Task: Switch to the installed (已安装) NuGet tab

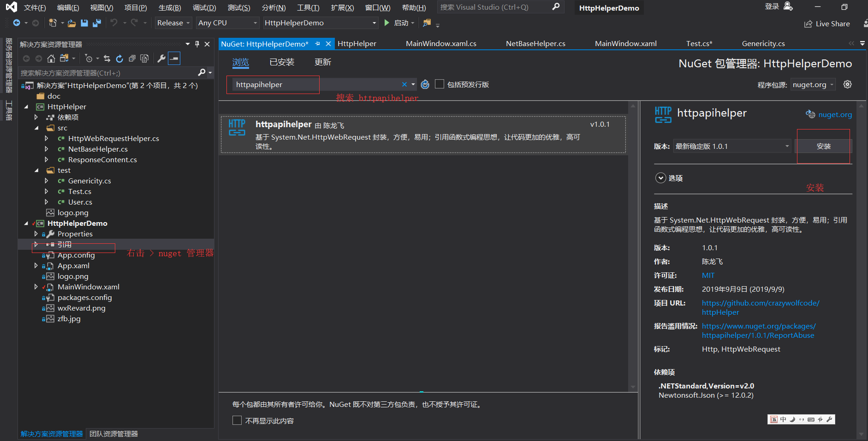Action: point(282,62)
